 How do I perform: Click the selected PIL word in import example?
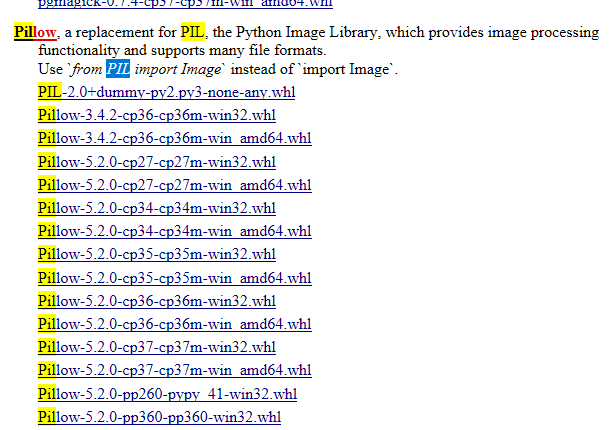[x=118, y=69]
